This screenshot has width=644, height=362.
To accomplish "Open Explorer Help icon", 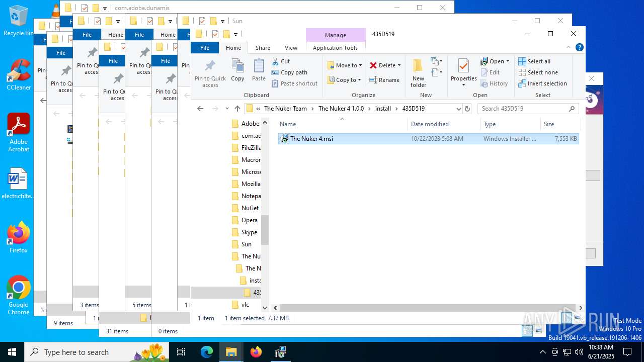I will pyautogui.click(x=579, y=47).
